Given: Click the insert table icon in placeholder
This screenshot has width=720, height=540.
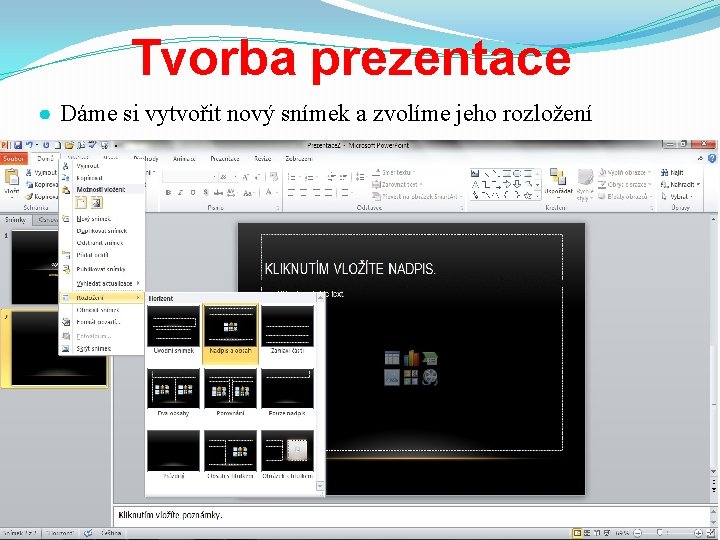Looking at the screenshot, I should (392, 358).
